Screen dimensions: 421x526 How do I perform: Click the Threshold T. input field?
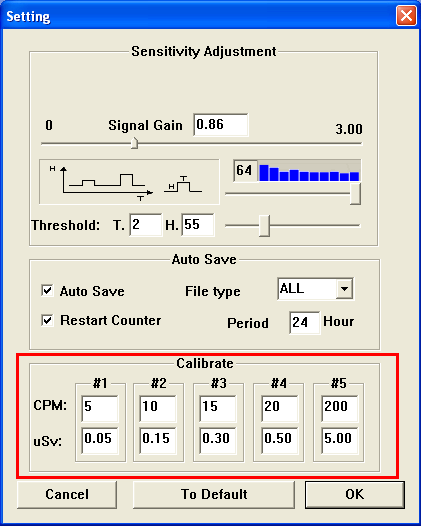pos(146,224)
